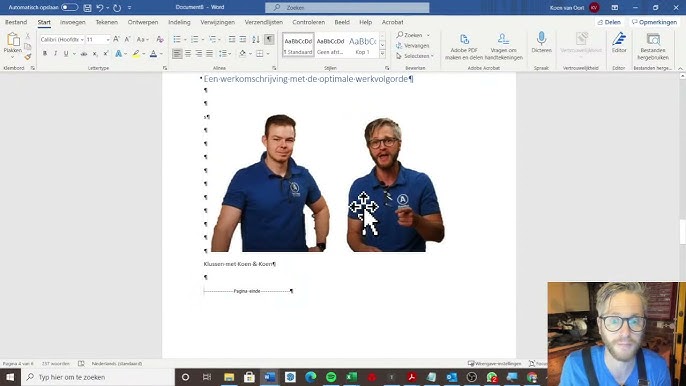Toggle underline formatting button
Screen dimensions: 686x386
click(66, 53)
